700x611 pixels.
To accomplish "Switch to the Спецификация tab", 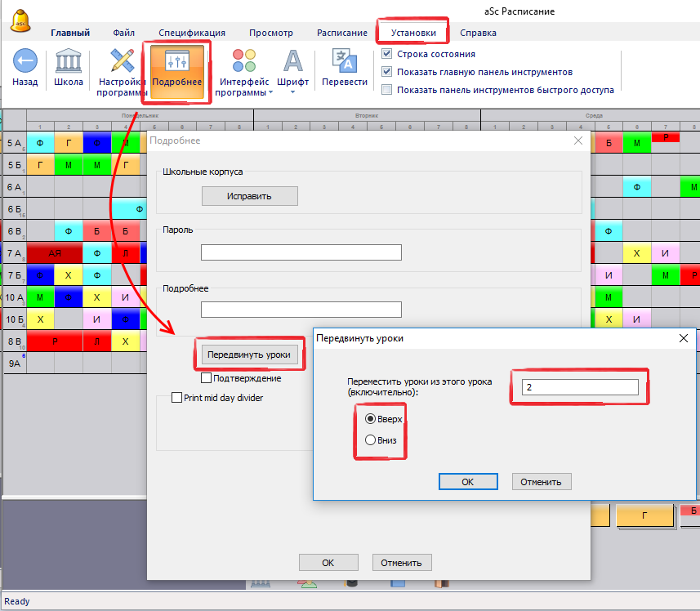I will point(192,33).
